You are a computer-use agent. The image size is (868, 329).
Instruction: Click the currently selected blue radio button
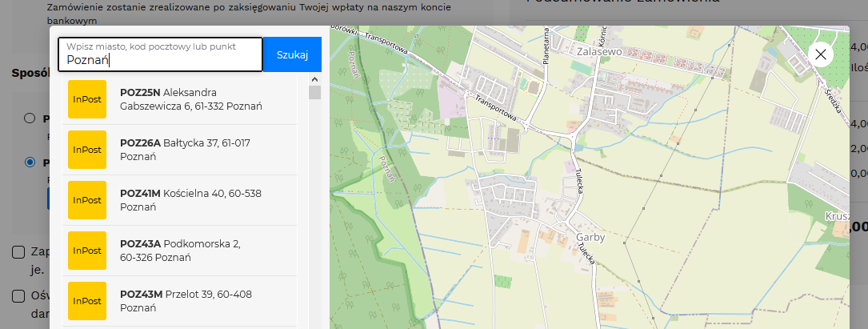(30, 162)
